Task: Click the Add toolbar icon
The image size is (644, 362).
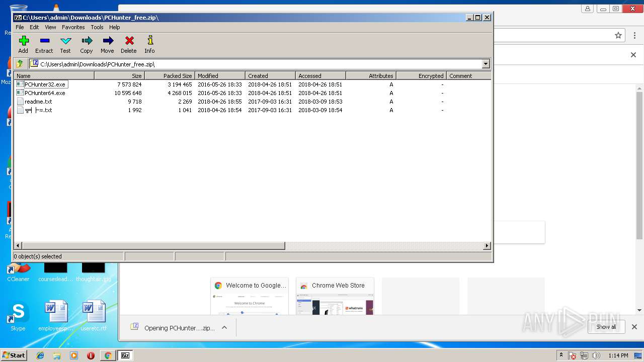Action: (x=23, y=44)
